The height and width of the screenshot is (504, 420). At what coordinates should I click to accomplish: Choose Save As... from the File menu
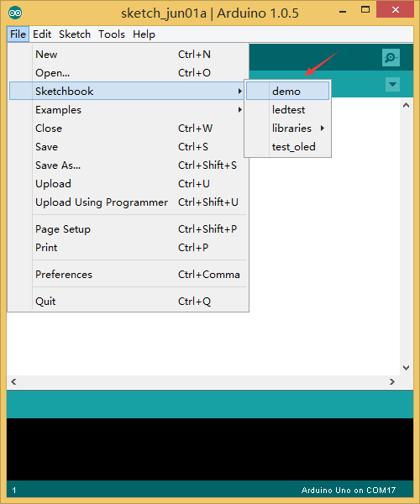tap(129, 165)
